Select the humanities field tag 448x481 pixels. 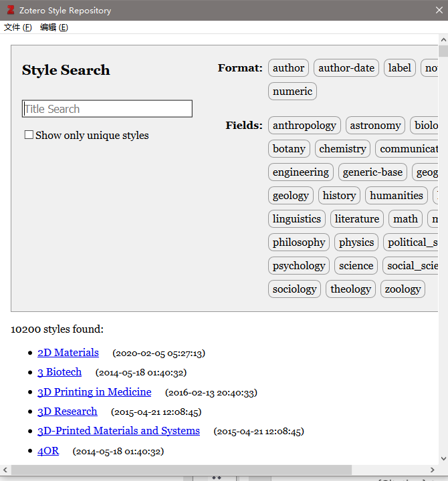tap(397, 195)
